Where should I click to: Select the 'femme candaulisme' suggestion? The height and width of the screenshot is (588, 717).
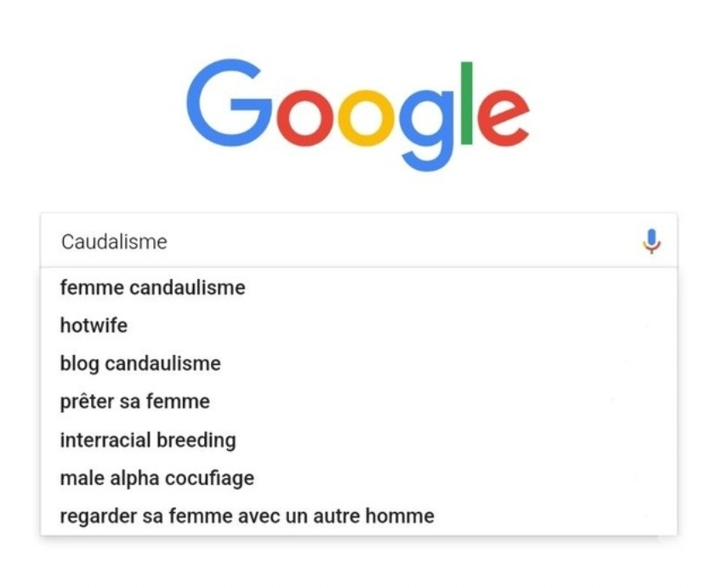tap(152, 288)
